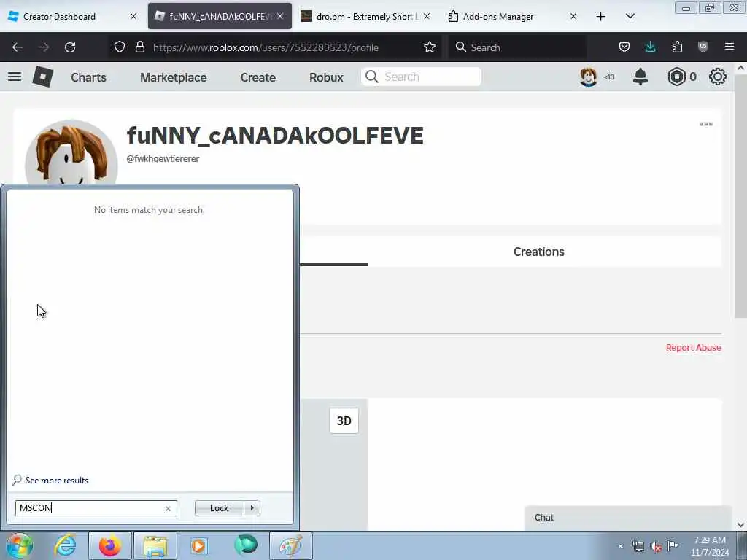
Task: Open the Save to Pocket icon
Action: [x=624, y=47]
